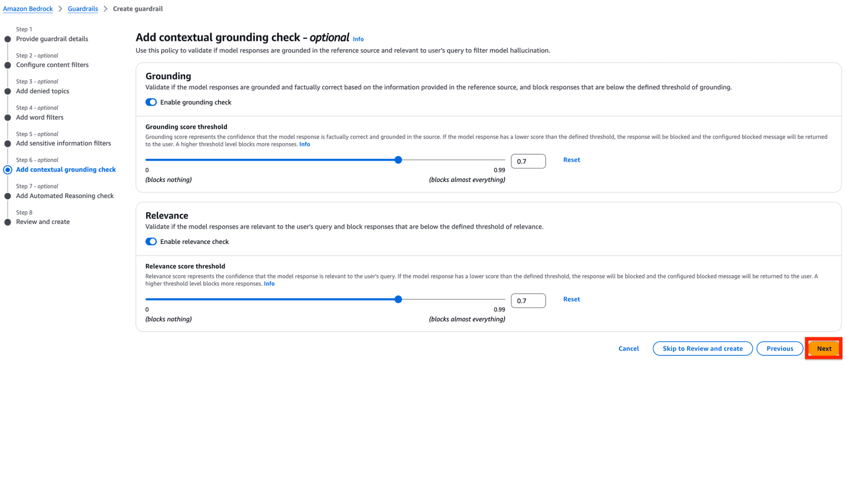Select Step 1 Provide guardrail details
The image size is (846, 504).
pyautogui.click(x=52, y=38)
